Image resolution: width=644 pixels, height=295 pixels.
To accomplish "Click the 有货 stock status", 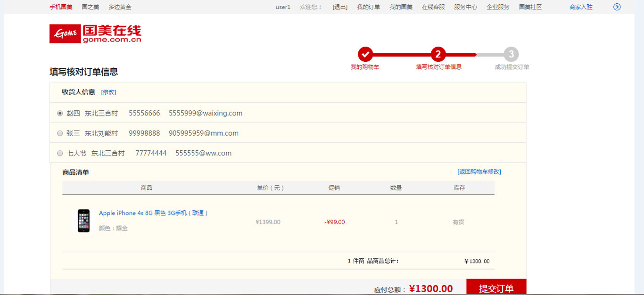I will tap(458, 222).
